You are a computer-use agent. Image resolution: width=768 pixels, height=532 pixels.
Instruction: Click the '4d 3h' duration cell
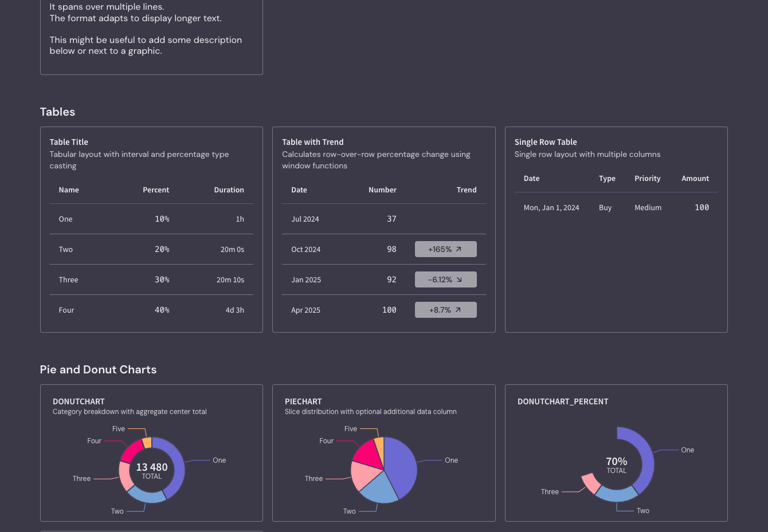[x=235, y=310]
